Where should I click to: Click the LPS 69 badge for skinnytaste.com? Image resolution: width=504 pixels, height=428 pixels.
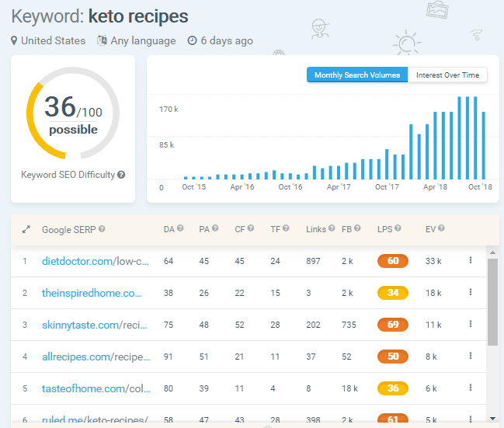[393, 325]
